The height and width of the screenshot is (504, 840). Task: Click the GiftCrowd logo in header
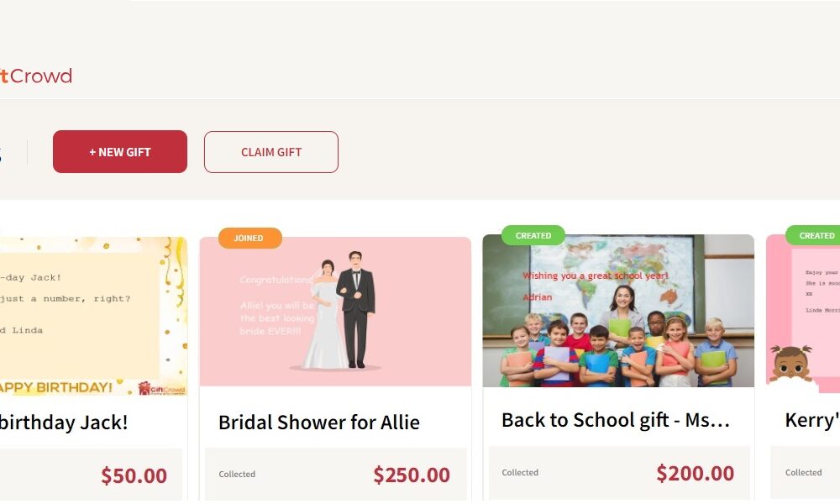coord(36,76)
